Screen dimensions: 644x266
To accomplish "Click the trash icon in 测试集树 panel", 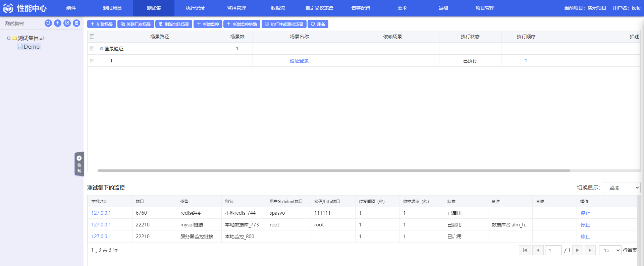I will (x=76, y=23).
